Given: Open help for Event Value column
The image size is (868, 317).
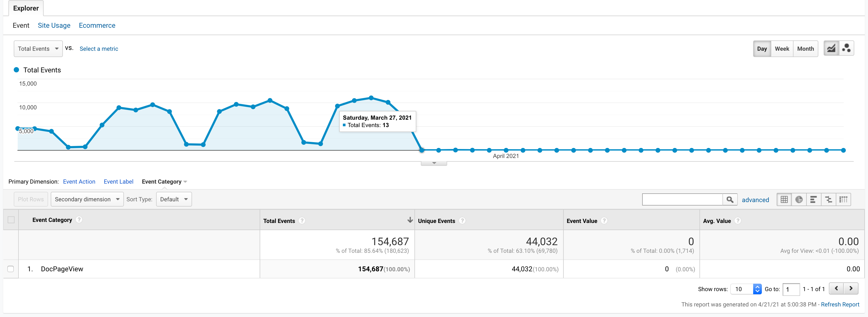Looking at the screenshot, I should (x=604, y=221).
